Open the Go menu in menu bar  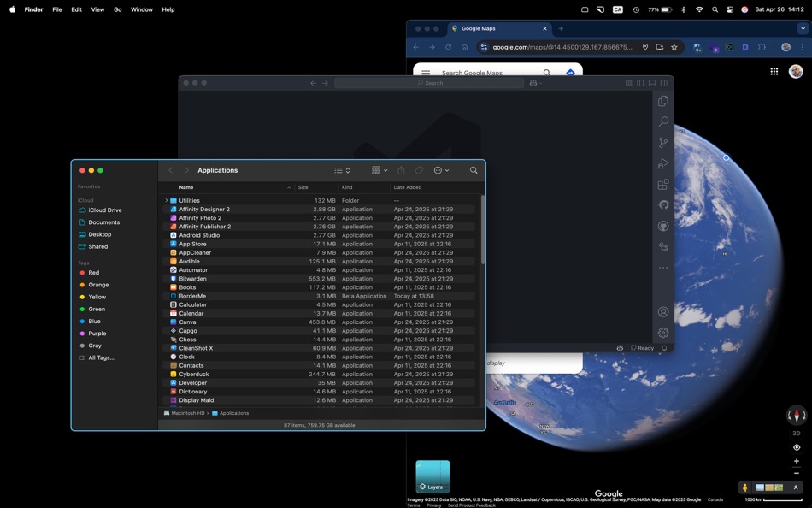[117, 9]
